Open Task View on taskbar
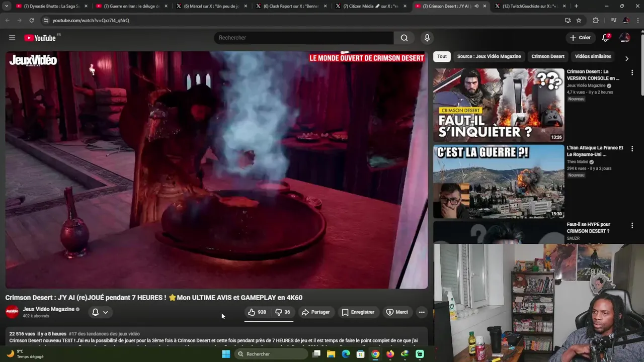Image resolution: width=644 pixels, height=362 pixels. 316,354
